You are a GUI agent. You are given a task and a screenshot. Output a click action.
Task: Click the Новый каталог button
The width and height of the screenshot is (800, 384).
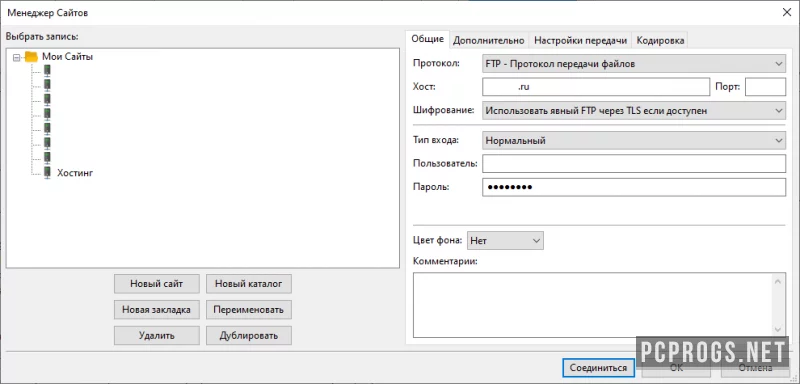[x=248, y=284]
